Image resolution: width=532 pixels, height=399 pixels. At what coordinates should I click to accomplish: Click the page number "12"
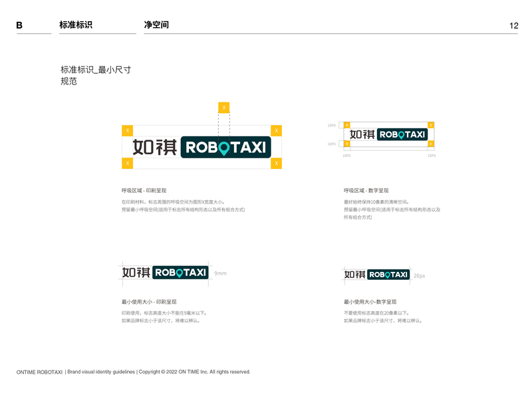[513, 26]
